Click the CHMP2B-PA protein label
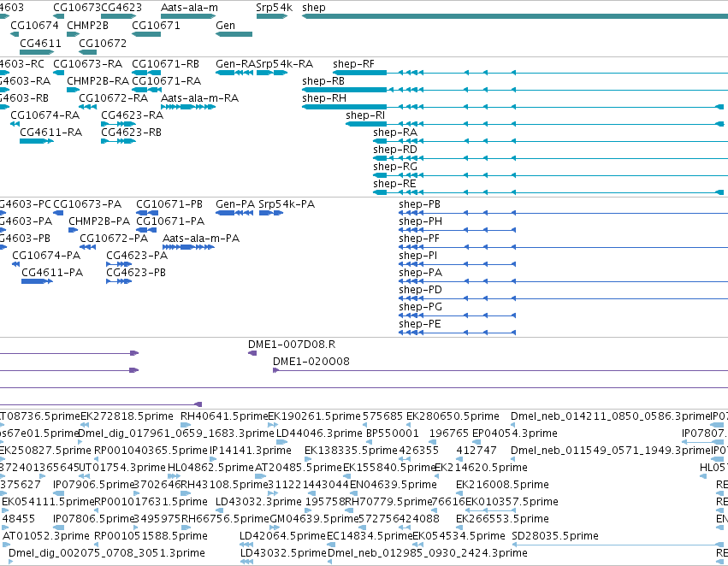 pyautogui.click(x=99, y=221)
